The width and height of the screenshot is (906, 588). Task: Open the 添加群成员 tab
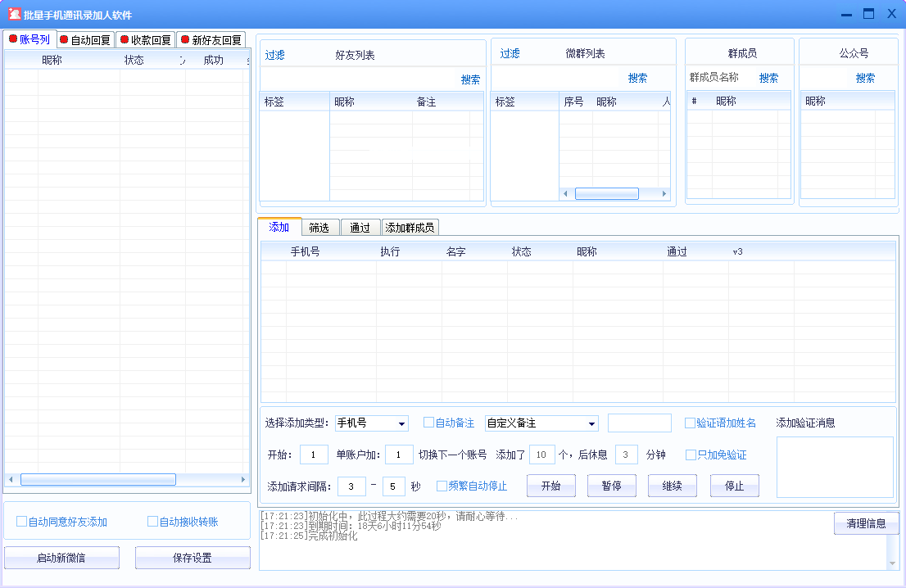tap(410, 228)
